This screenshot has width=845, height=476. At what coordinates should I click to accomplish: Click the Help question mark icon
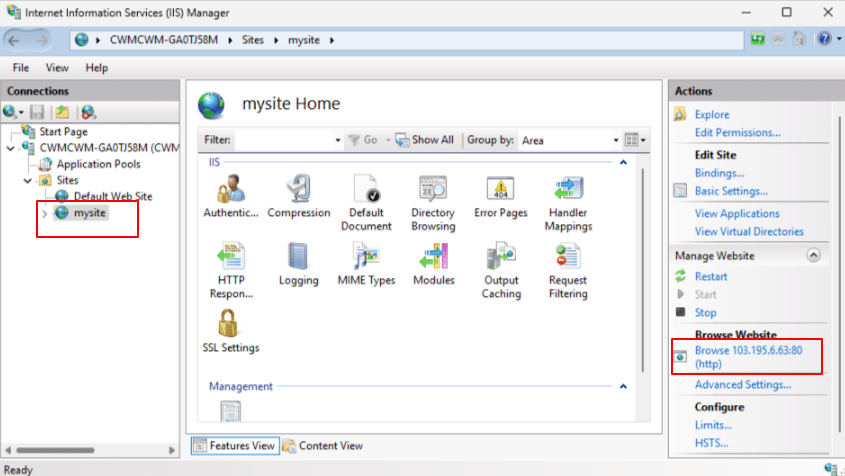click(824, 39)
